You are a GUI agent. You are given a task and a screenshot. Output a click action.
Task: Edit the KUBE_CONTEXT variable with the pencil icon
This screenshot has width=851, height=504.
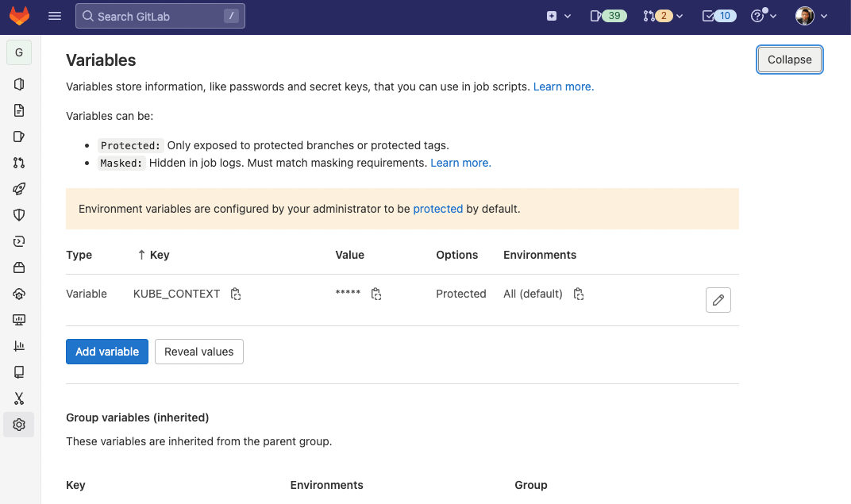pyautogui.click(x=718, y=300)
